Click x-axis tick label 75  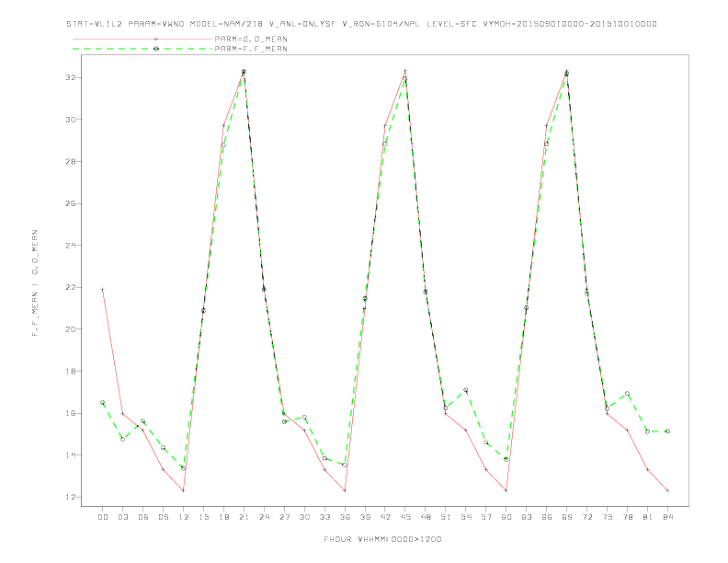(608, 517)
